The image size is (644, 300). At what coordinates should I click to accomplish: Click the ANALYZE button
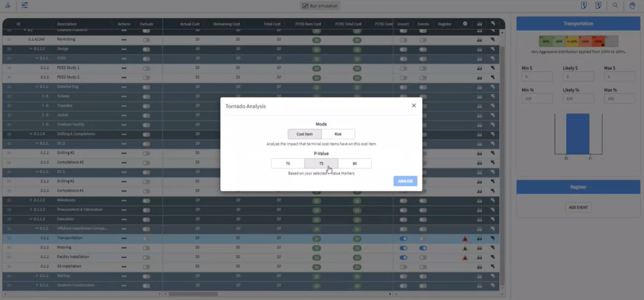tap(405, 181)
